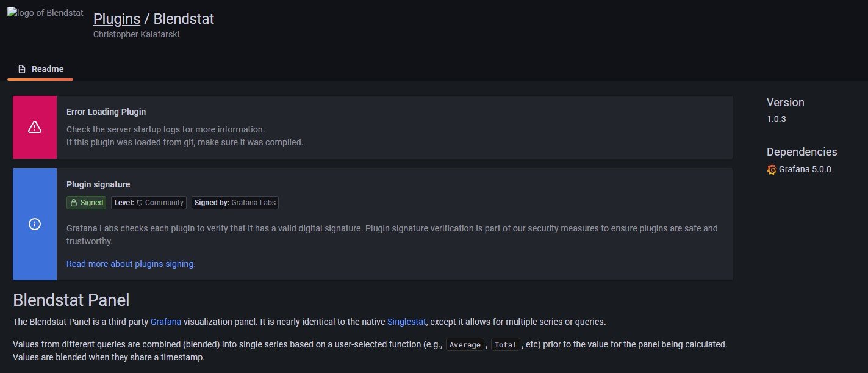
Task: Click the document icon on Readme tab
Action: (x=22, y=69)
